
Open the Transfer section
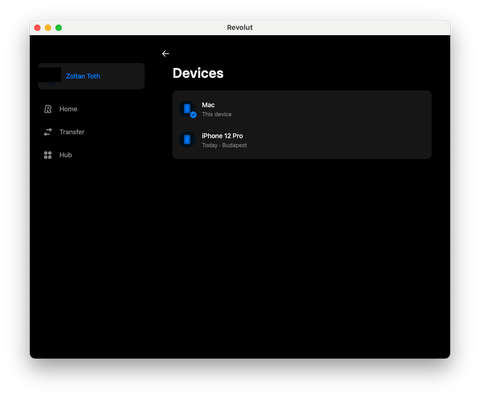72,132
